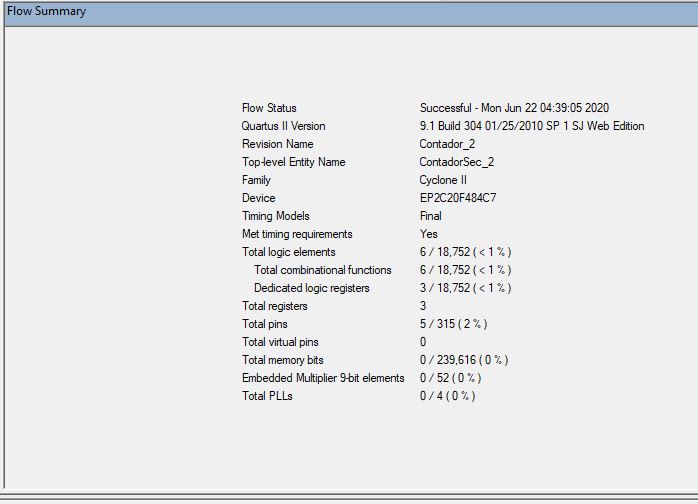Select the Dedicated logic registers label
This screenshot has width=698, height=504.
pyautogui.click(x=312, y=288)
